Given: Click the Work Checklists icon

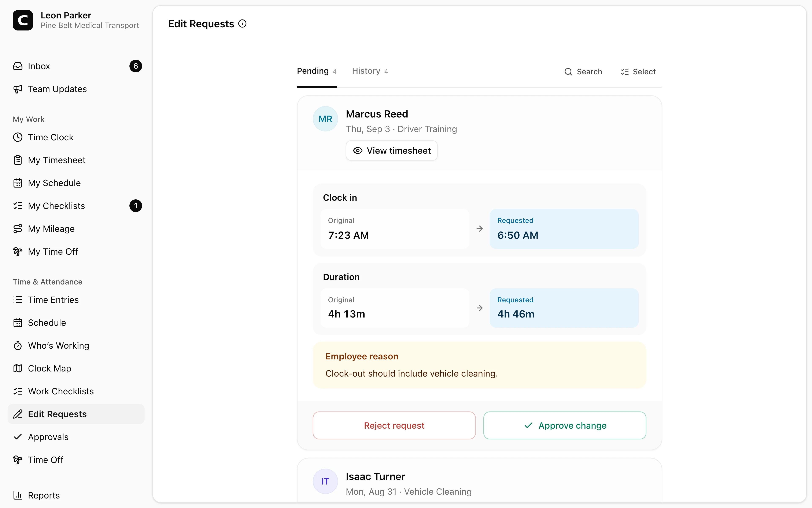Looking at the screenshot, I should (x=18, y=391).
